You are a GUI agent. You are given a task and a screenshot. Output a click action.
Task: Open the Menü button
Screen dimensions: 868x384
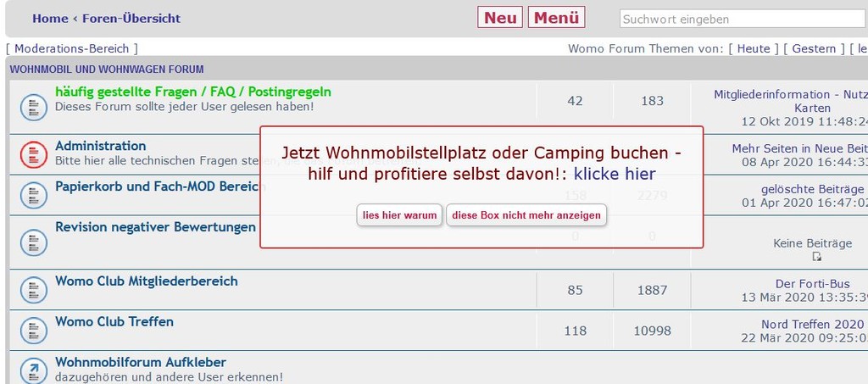556,17
